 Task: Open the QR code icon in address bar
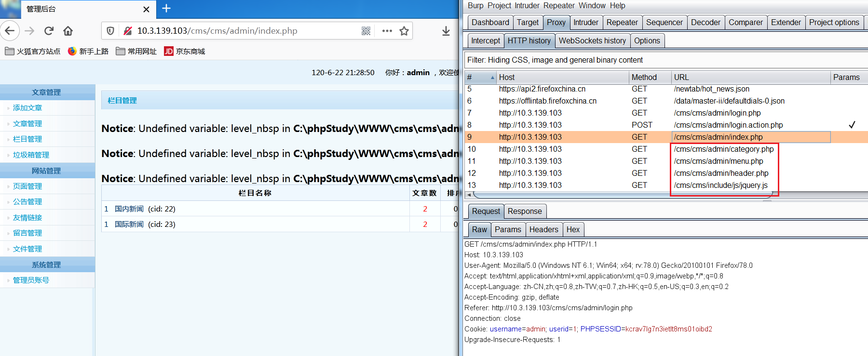coord(366,31)
